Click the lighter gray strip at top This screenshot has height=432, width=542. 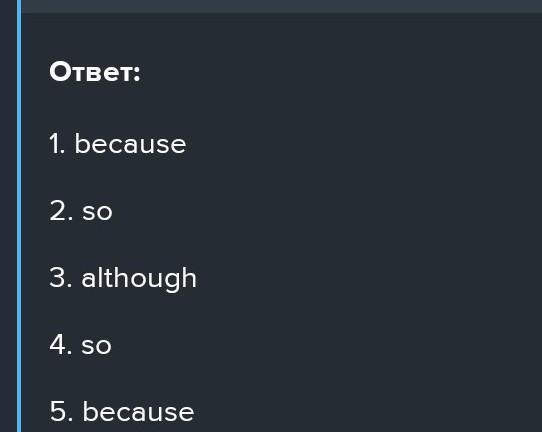coord(281,6)
